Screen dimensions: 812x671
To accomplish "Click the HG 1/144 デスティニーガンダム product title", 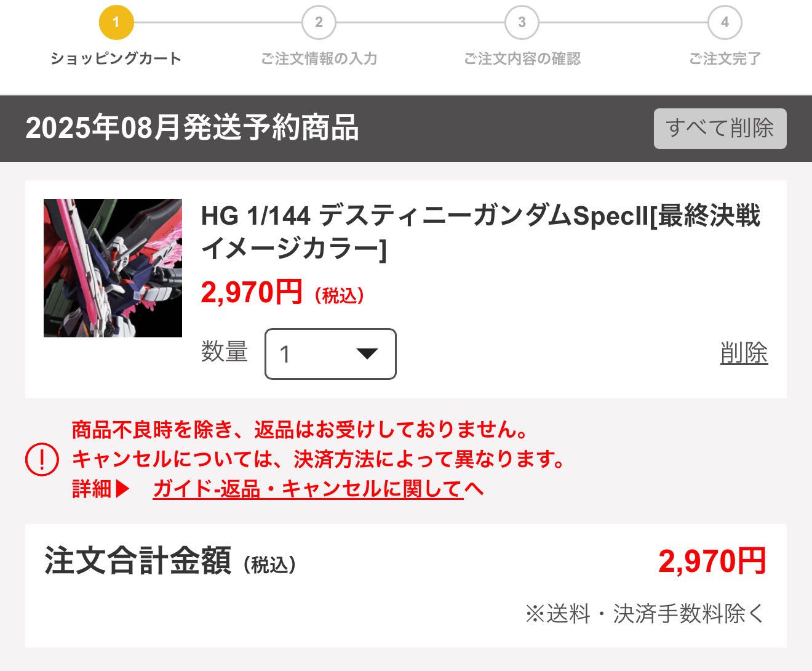I will (480, 232).
